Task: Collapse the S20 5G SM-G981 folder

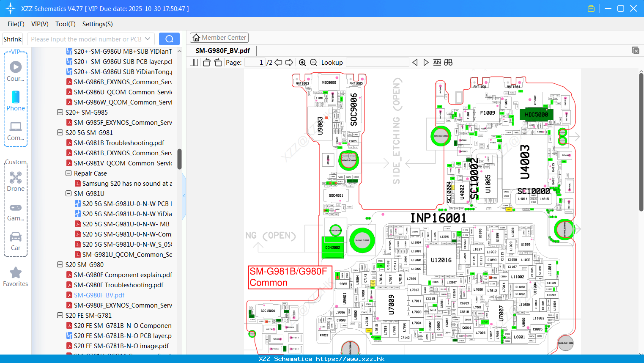Action: click(x=60, y=133)
